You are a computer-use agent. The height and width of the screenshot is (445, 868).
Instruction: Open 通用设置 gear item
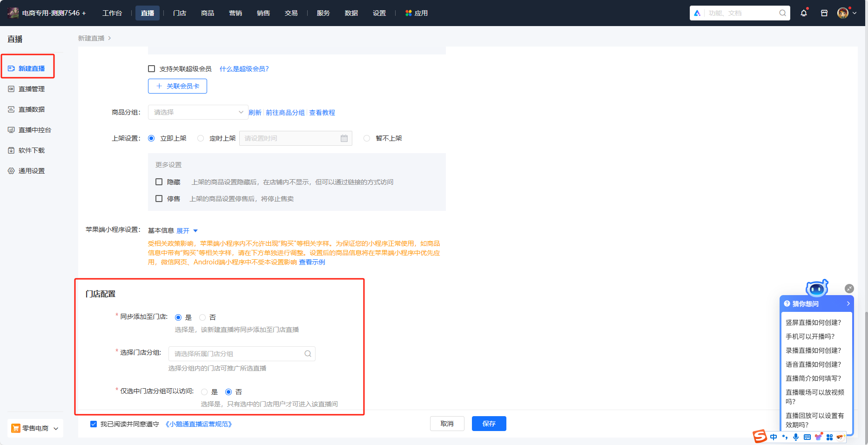click(27, 171)
